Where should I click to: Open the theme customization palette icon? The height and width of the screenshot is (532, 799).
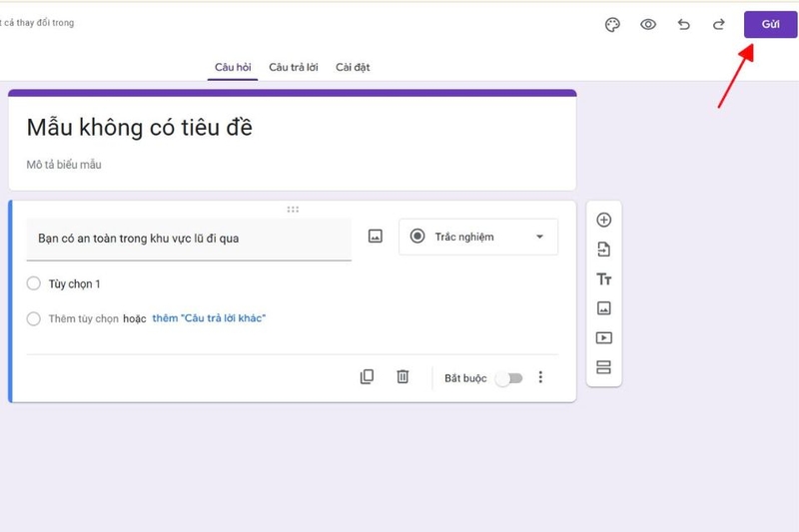tap(612, 24)
